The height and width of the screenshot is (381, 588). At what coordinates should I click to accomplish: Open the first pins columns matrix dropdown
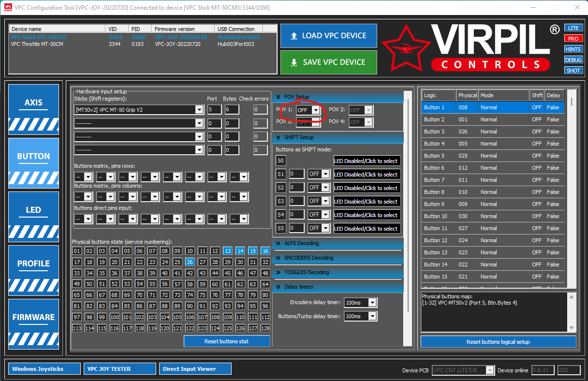click(88, 197)
